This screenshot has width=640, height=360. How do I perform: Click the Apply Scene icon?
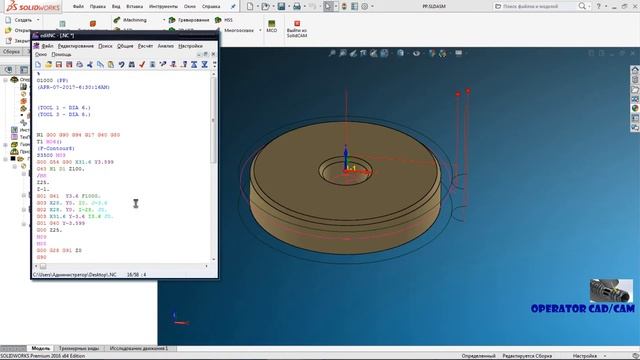point(442,53)
